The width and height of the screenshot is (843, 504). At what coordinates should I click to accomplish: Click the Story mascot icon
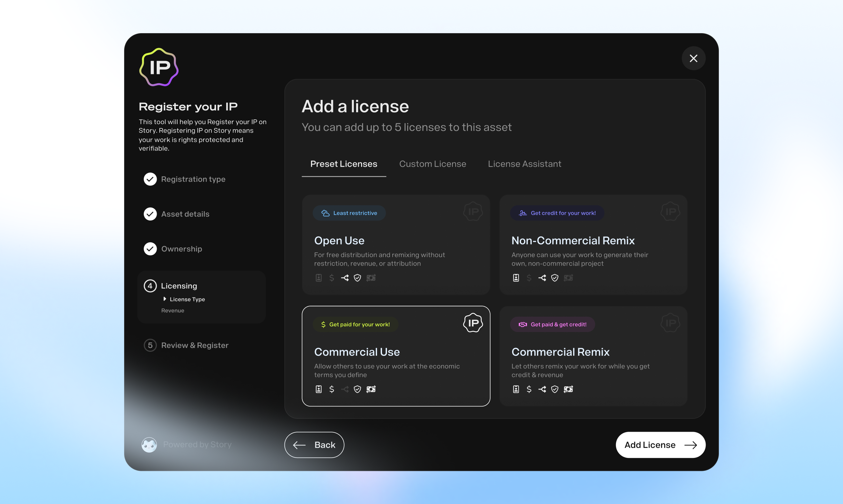(149, 445)
